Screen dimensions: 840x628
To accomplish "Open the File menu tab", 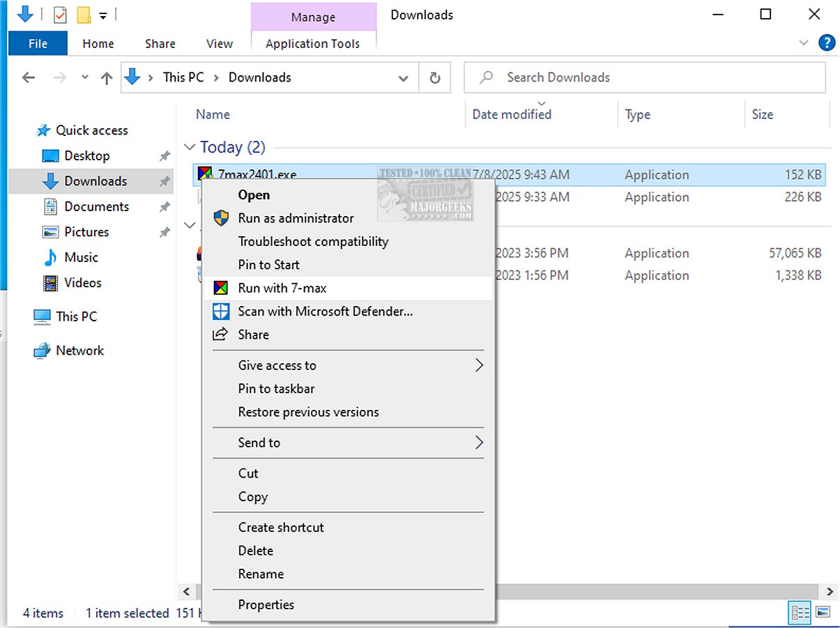I will [38, 43].
